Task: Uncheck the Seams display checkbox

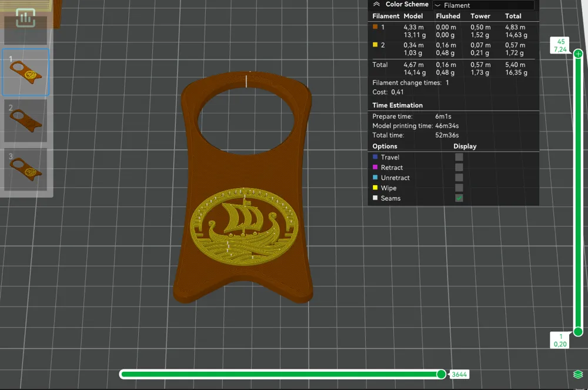Action: [459, 198]
